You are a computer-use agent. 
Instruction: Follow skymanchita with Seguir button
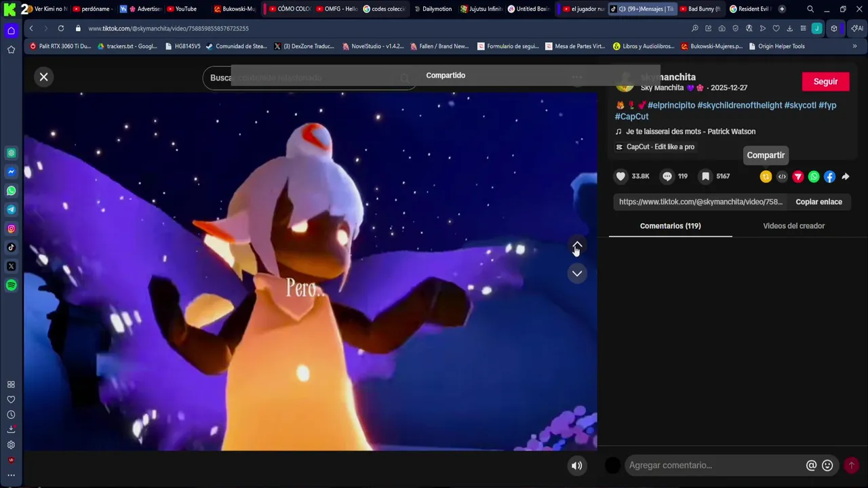tap(825, 81)
